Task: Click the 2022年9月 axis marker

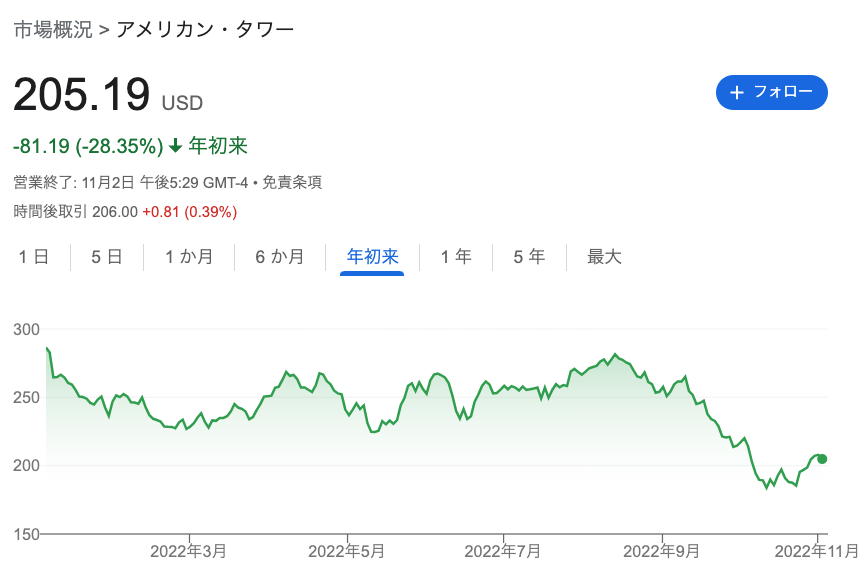Action: 661,551
